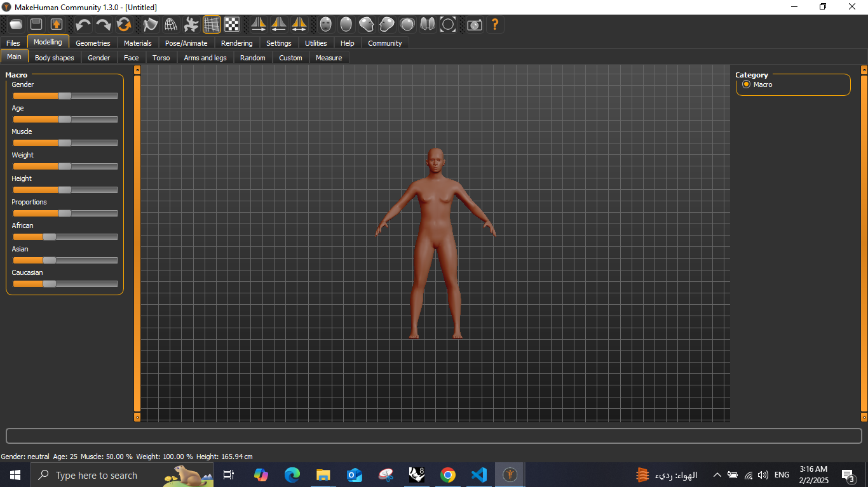Click the taskbar 'Type here to search' box

tap(123, 475)
